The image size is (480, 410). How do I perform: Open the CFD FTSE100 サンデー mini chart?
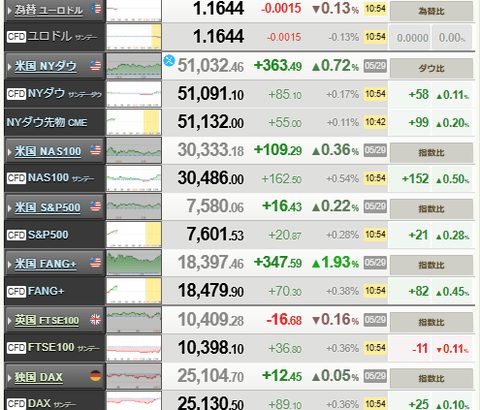click(134, 348)
